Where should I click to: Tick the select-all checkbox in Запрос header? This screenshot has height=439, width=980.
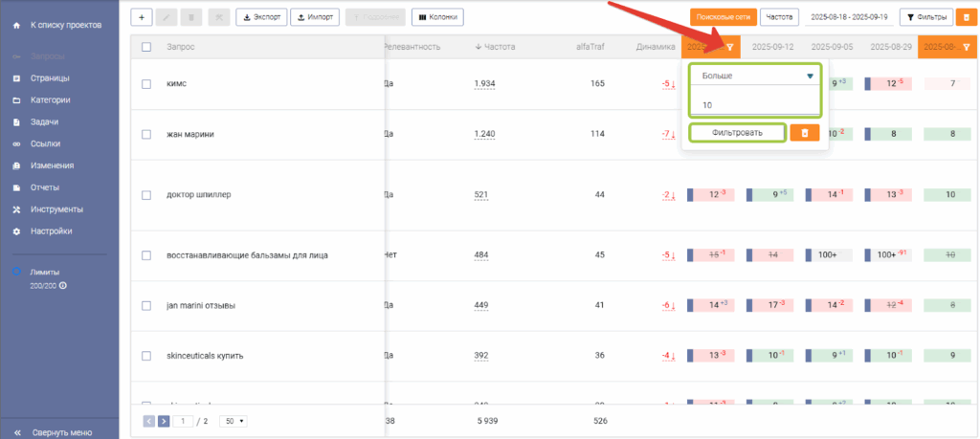pyautogui.click(x=146, y=47)
